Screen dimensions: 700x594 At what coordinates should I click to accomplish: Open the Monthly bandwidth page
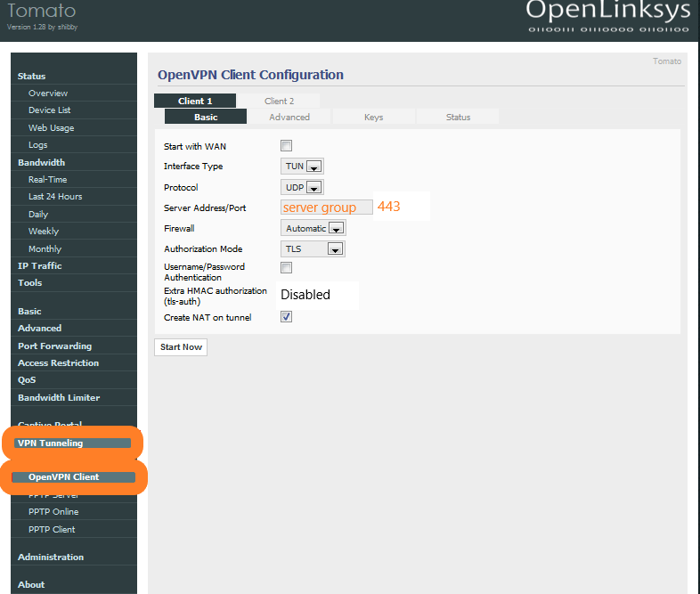[45, 248]
